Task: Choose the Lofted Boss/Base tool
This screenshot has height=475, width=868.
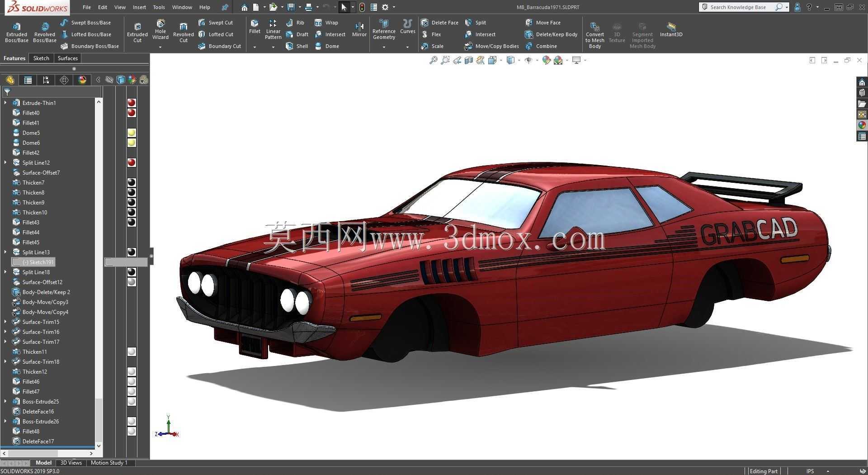Action: coord(85,34)
